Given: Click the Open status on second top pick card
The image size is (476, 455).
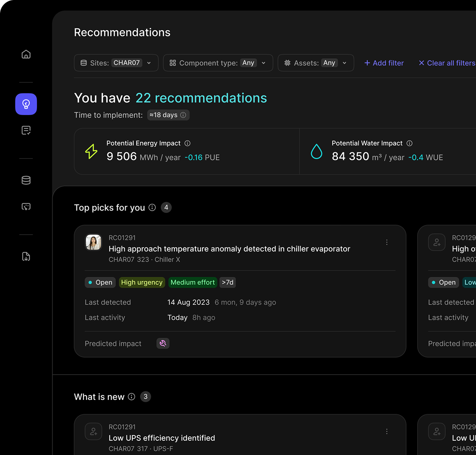Looking at the screenshot, I should pyautogui.click(x=444, y=282).
